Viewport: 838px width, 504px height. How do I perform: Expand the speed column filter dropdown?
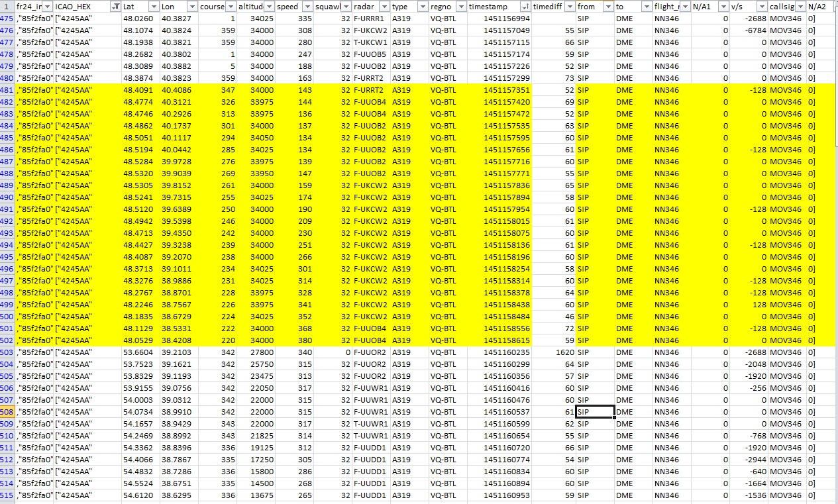307,7
